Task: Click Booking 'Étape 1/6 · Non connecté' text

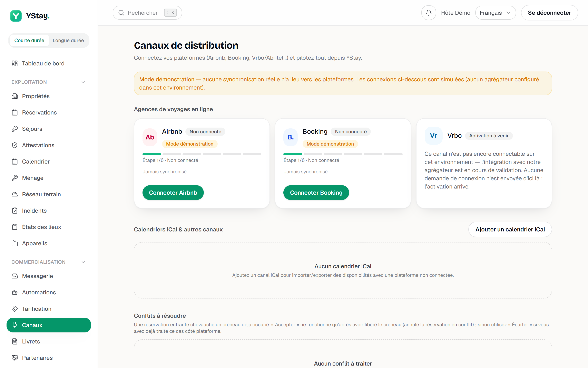Action: 311,160
